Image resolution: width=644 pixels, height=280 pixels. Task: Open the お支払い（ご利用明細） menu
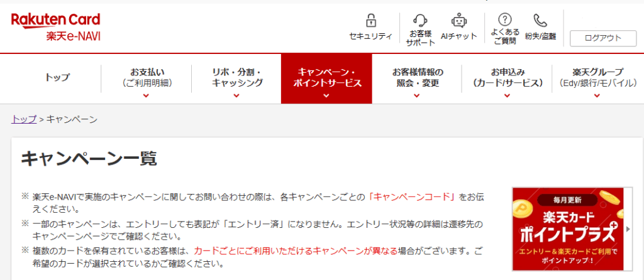146,78
